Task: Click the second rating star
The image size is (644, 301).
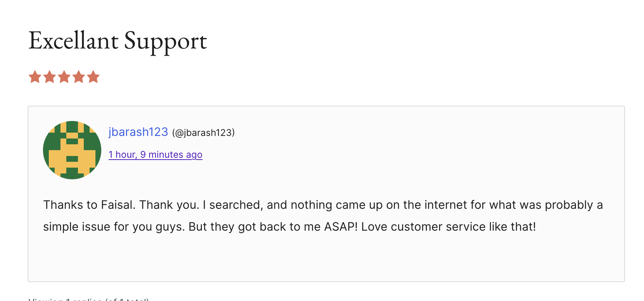Action: [50, 77]
